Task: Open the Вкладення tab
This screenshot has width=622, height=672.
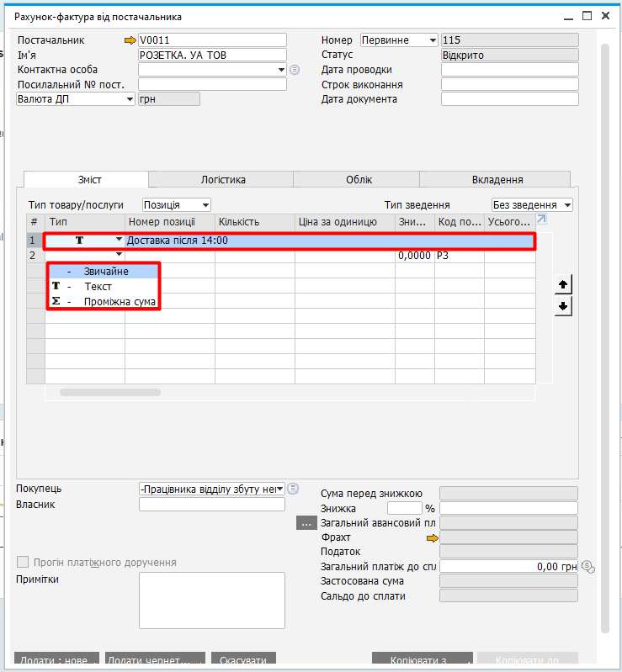Action: pos(497,179)
